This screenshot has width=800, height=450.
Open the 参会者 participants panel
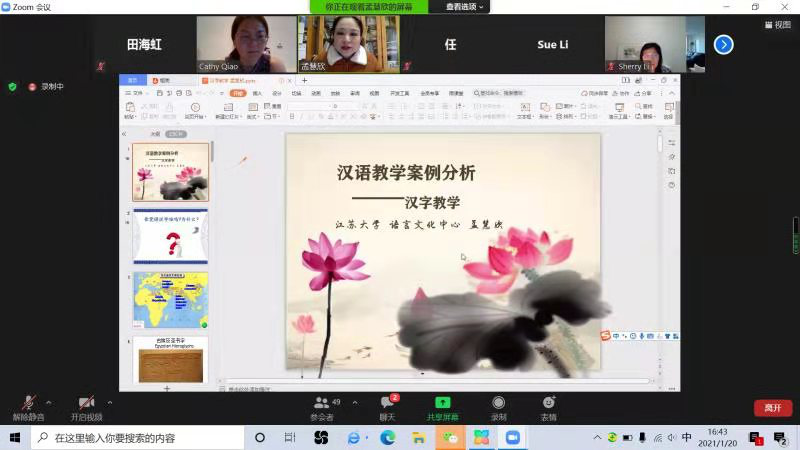click(x=322, y=405)
